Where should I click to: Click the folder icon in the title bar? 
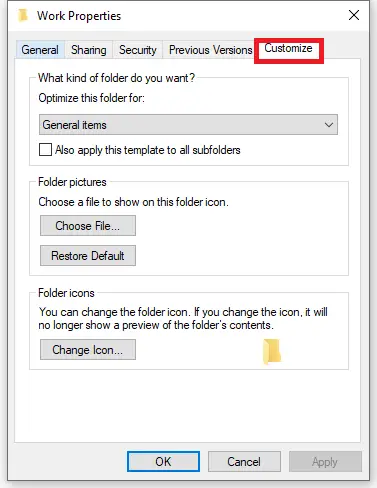point(23,15)
